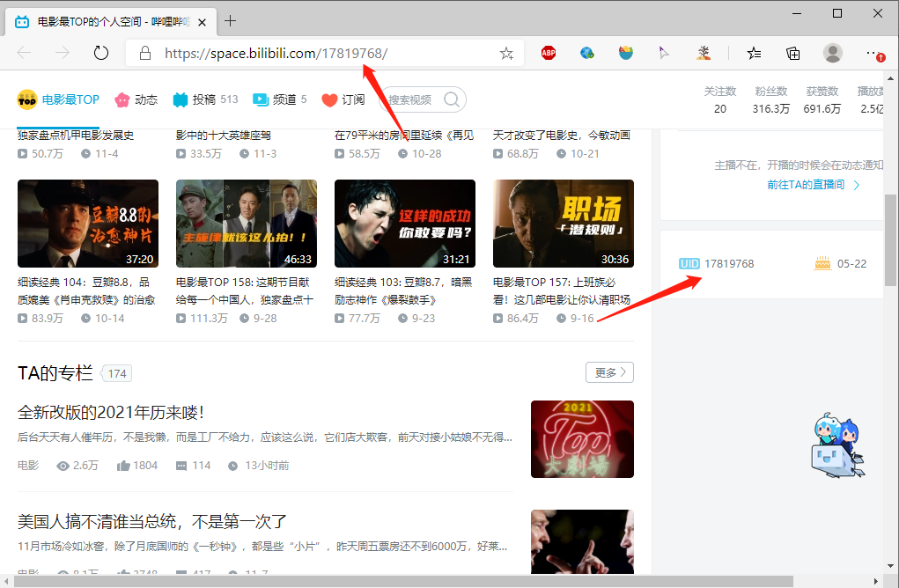This screenshot has width=899, height=588.
Task: Open the 美国人搞不清谁当总统 article
Action: pyautogui.click(x=152, y=521)
